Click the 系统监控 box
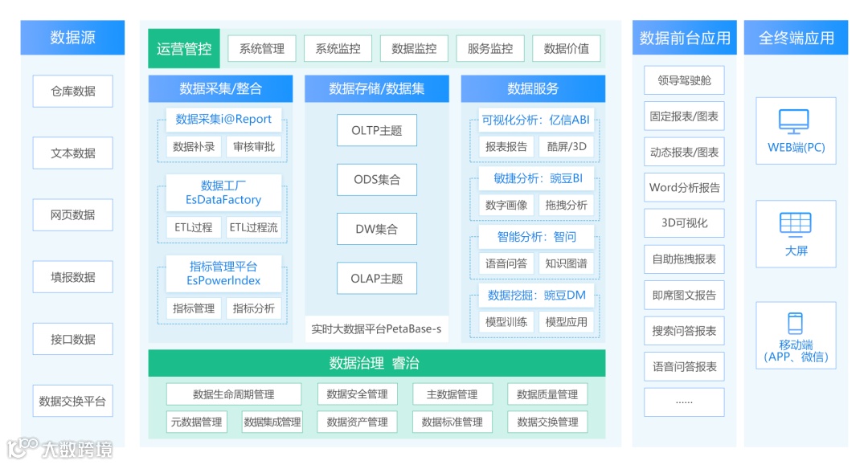This screenshot has height=465, width=868. [338, 49]
